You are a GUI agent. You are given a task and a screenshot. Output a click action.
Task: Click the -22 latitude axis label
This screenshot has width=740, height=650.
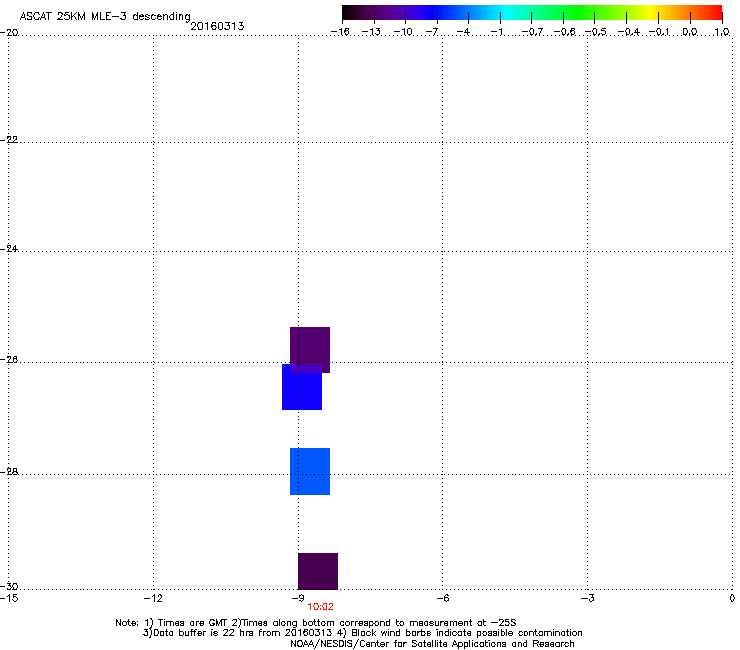(9, 140)
